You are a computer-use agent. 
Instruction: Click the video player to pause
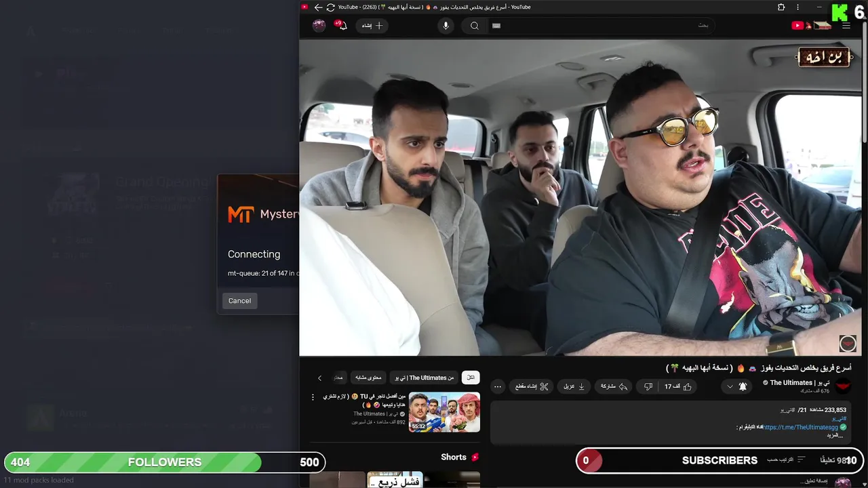tap(580, 197)
